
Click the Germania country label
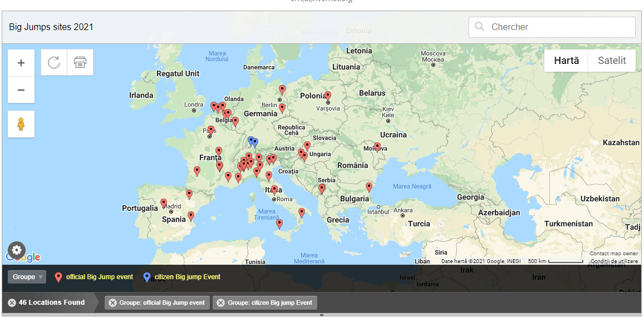260,114
